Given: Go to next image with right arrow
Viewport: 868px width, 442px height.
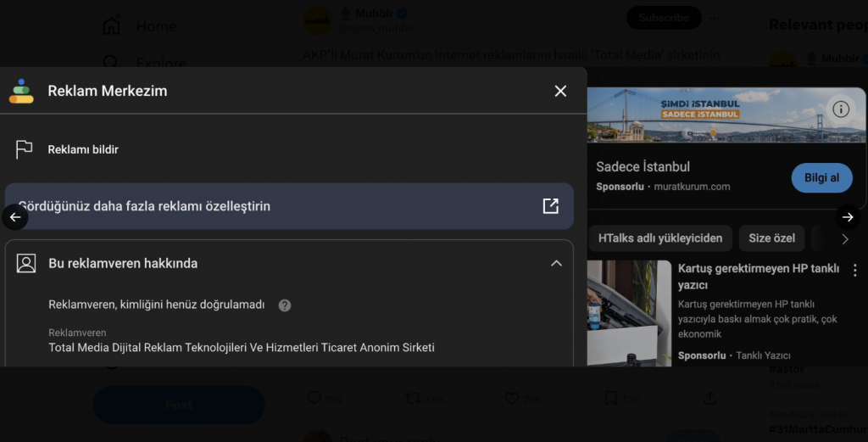Looking at the screenshot, I should 848,217.
